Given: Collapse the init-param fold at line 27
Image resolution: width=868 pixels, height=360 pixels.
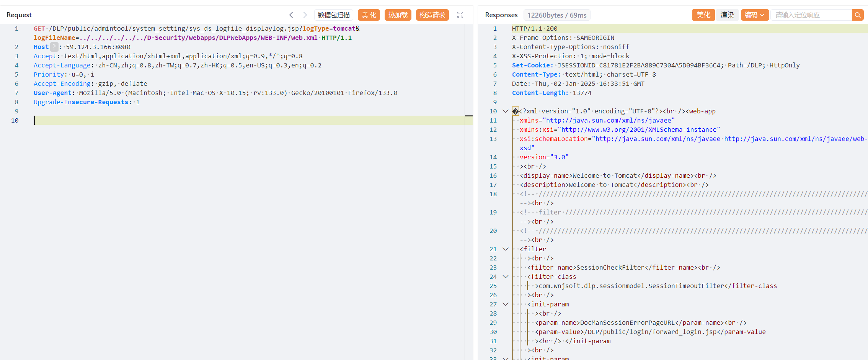Looking at the screenshot, I should coord(505,304).
